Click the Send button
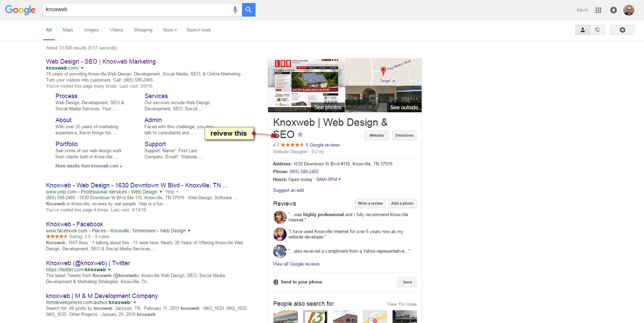644x323 pixels. pos(407,282)
